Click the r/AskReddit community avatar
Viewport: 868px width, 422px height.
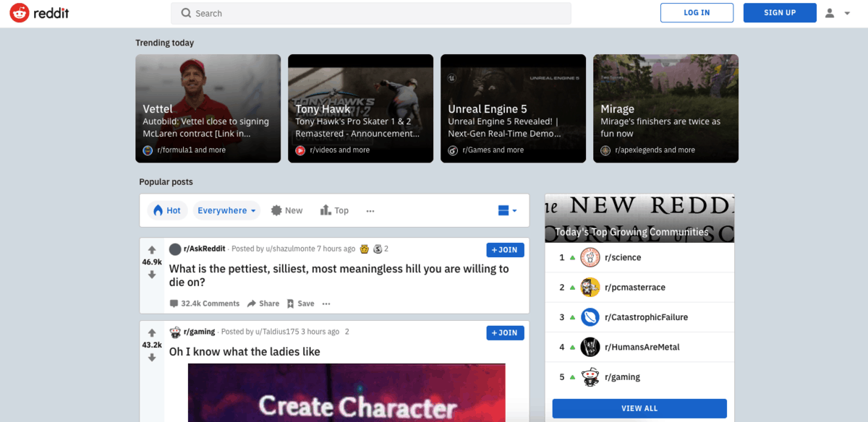pyautogui.click(x=175, y=249)
